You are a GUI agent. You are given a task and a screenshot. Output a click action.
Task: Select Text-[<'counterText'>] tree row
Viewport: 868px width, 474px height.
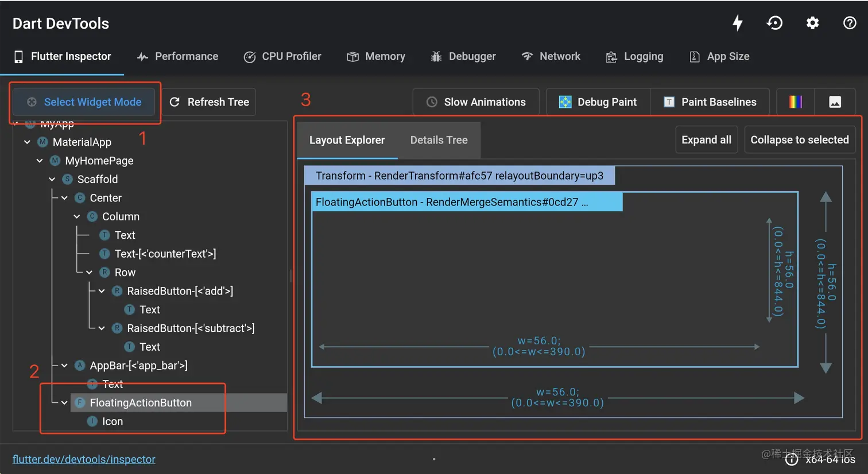coord(165,254)
